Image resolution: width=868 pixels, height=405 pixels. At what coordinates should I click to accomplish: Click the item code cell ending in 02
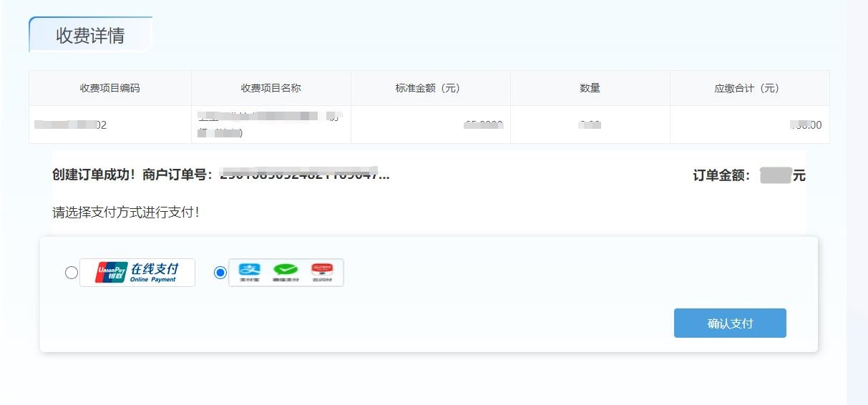pyautogui.click(x=72, y=125)
